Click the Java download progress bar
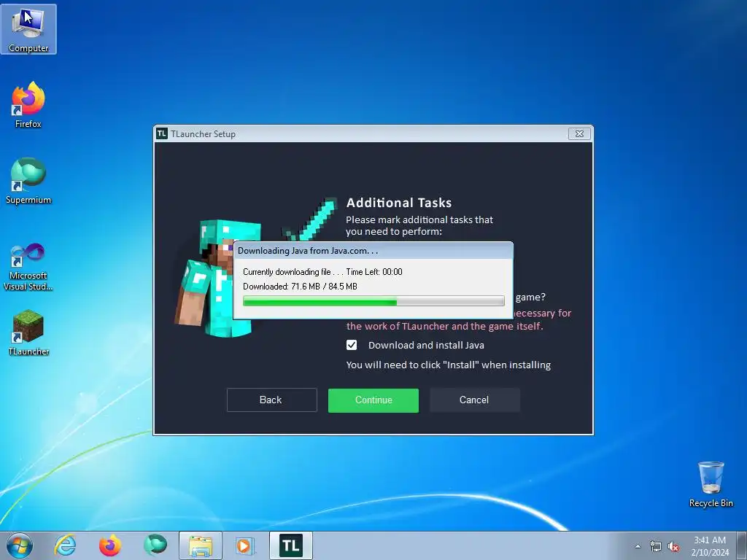 point(373,300)
